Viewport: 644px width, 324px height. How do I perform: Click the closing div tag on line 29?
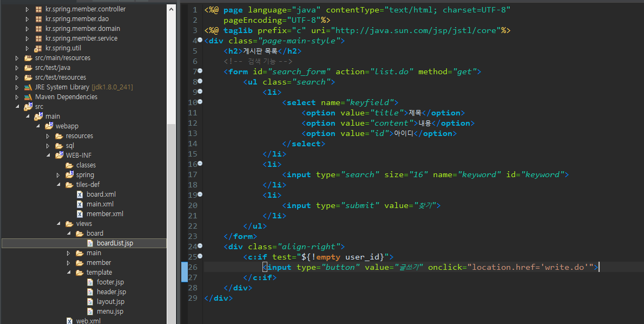(219, 298)
